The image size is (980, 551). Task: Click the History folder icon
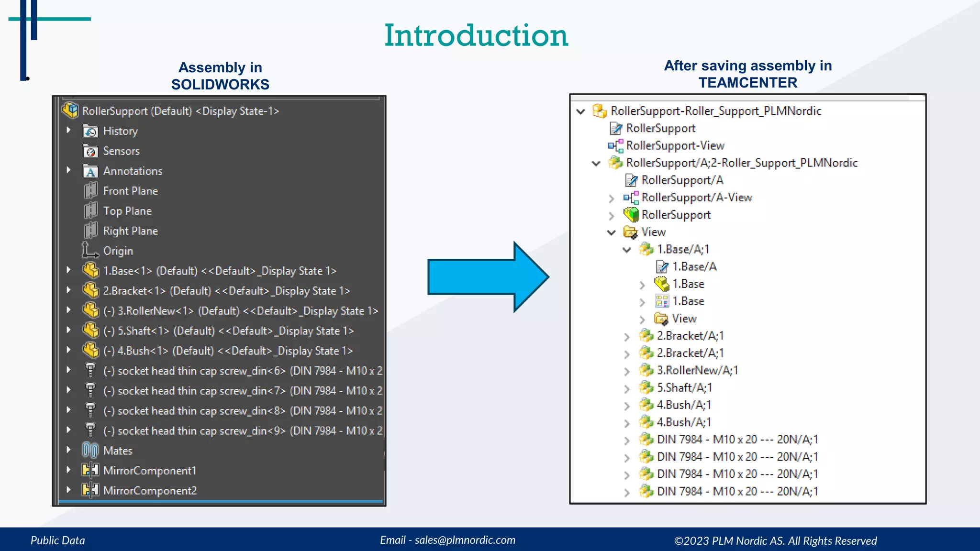tap(90, 131)
